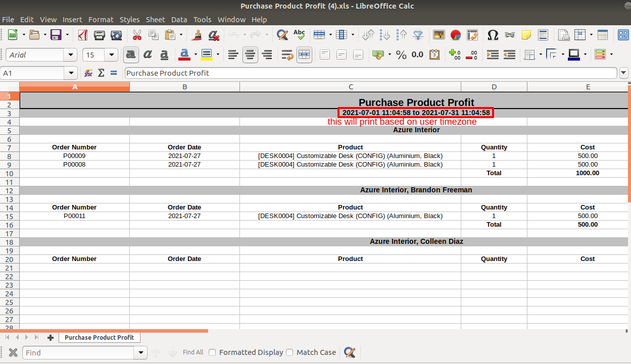
Task: Select column C header
Action: tap(351, 87)
